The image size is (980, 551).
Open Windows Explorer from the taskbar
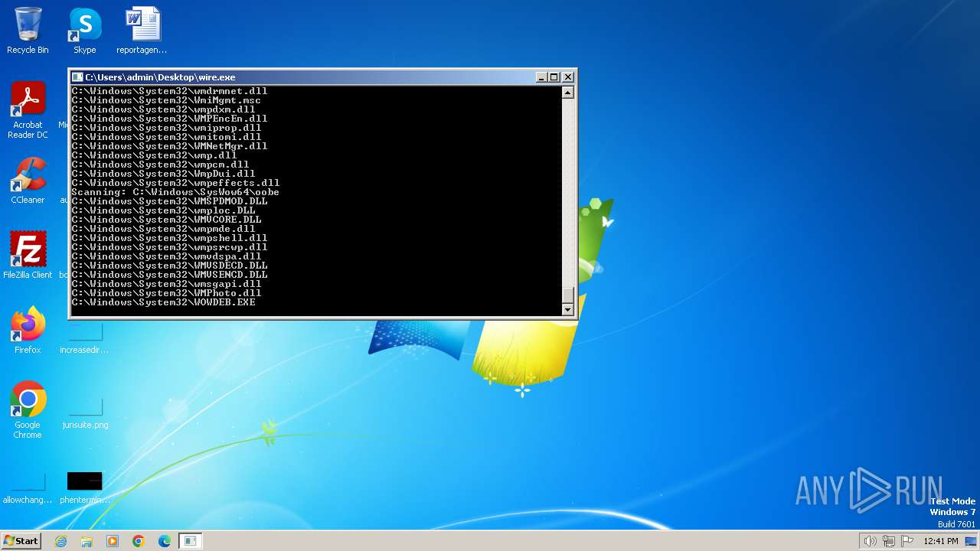[87, 541]
